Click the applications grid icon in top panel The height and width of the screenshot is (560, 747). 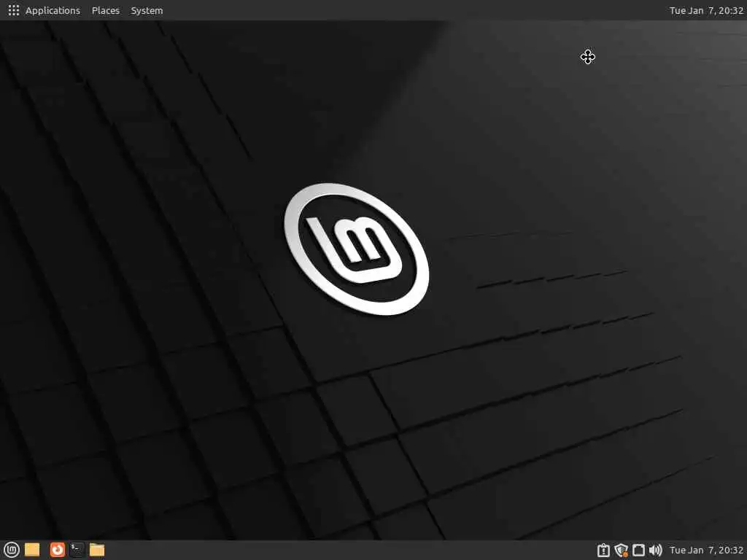(x=13, y=10)
